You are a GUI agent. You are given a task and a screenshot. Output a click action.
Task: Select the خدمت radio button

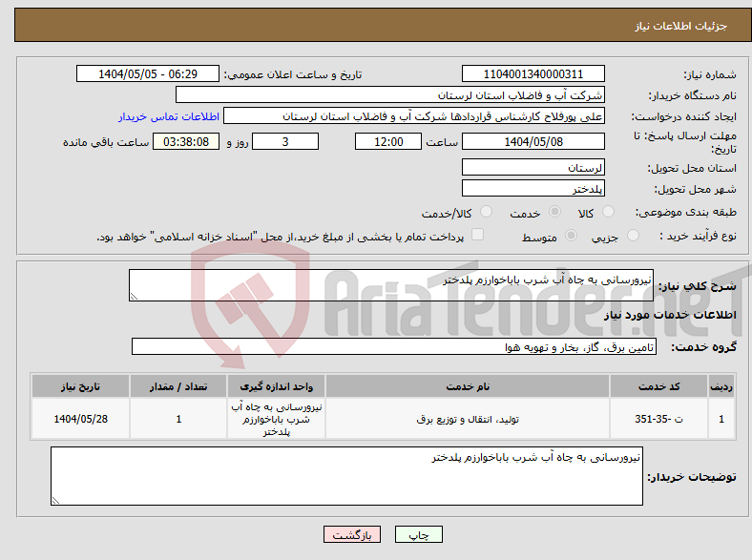click(x=554, y=212)
